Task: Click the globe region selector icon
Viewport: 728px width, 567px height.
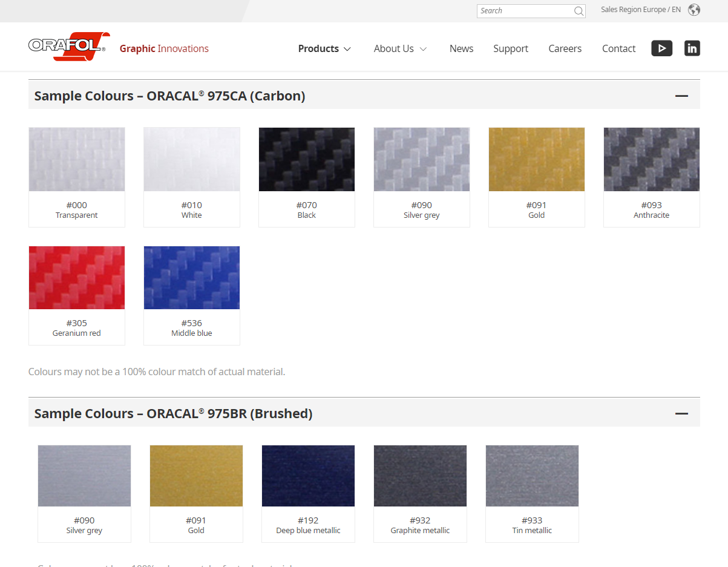Action: point(694,10)
